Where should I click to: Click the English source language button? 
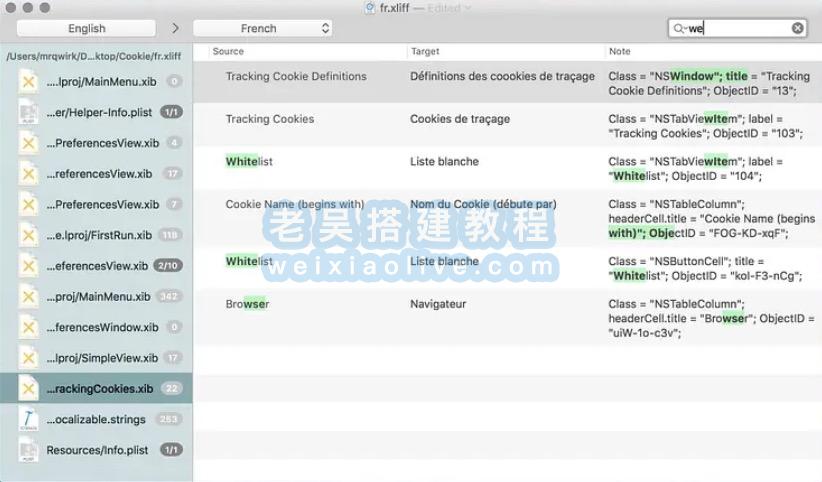[86, 28]
